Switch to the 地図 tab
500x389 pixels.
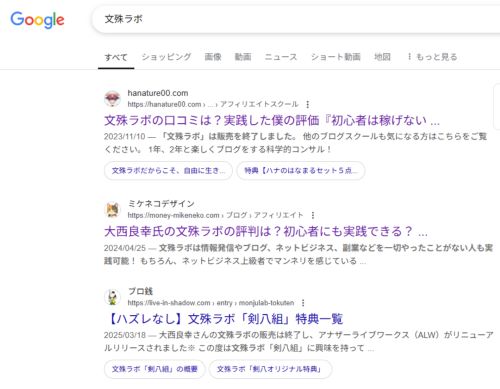pos(382,57)
